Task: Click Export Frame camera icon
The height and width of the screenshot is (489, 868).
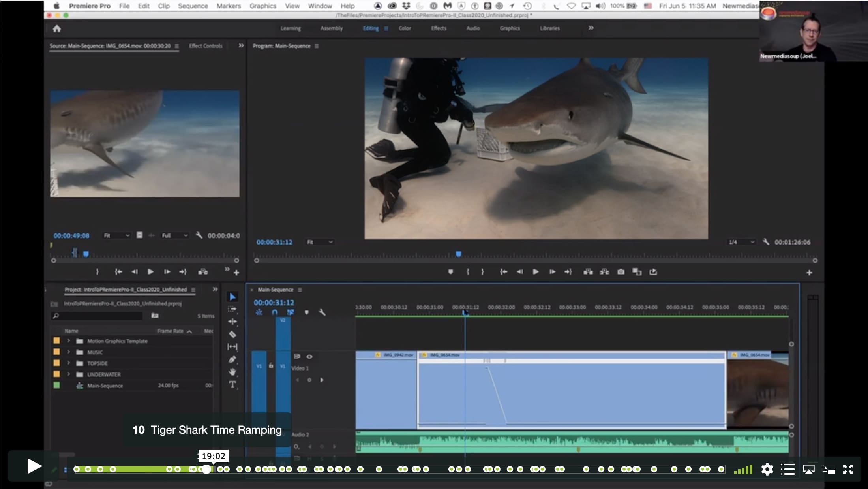Action: [621, 272]
